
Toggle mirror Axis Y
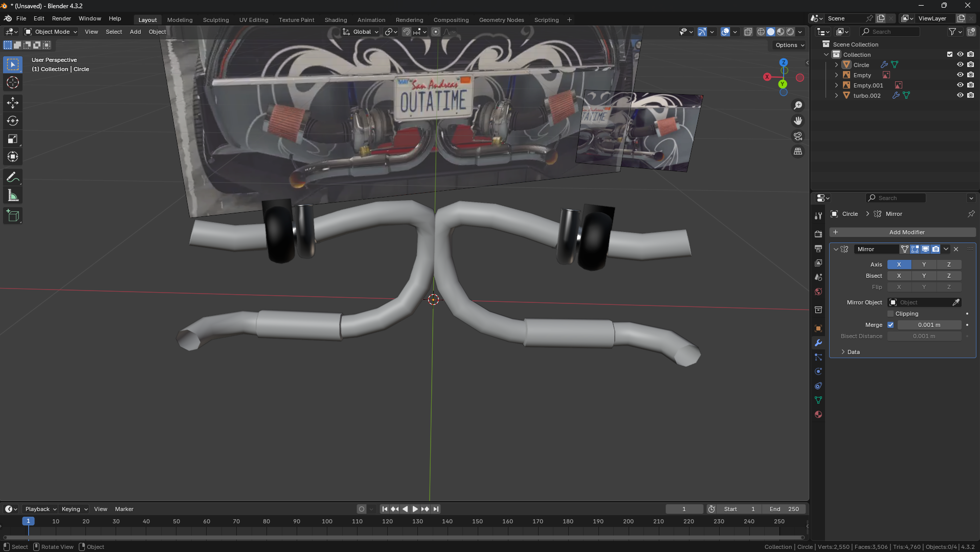pyautogui.click(x=924, y=264)
